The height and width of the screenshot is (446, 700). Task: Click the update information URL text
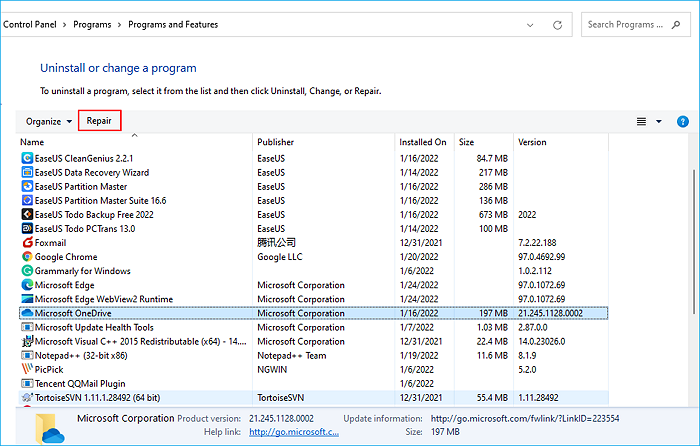point(525,418)
